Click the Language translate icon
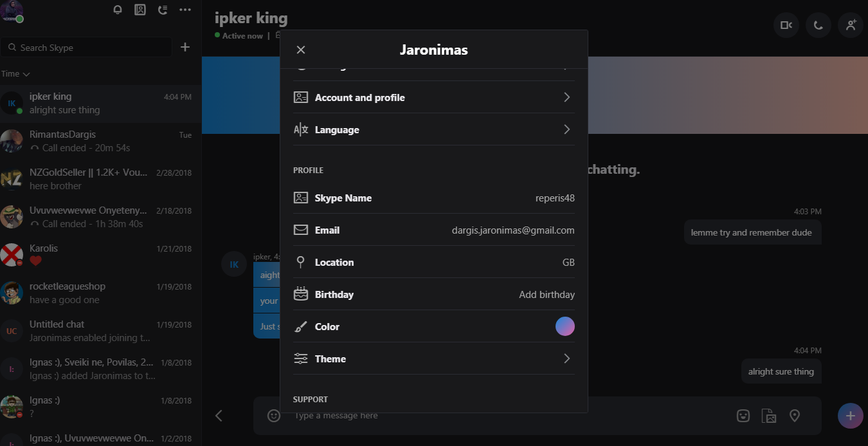 301,129
